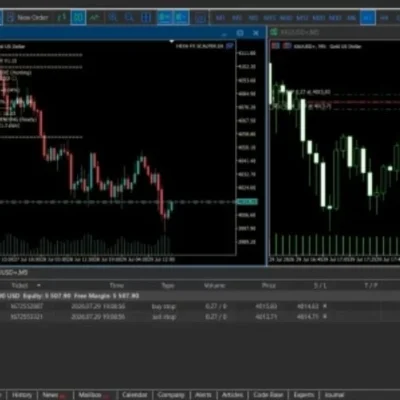The height and width of the screenshot is (400, 400).
Task: Switch chart to bar chart type
Action: [62, 17]
